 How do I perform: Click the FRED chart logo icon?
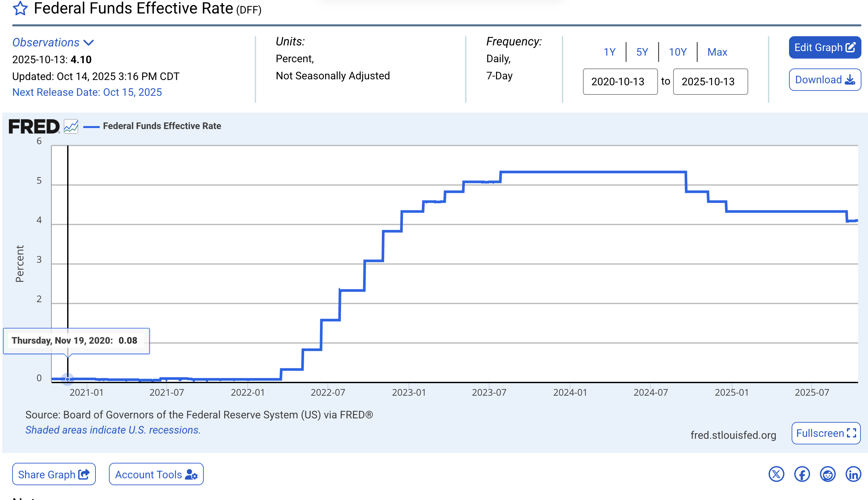pyautogui.click(x=71, y=126)
